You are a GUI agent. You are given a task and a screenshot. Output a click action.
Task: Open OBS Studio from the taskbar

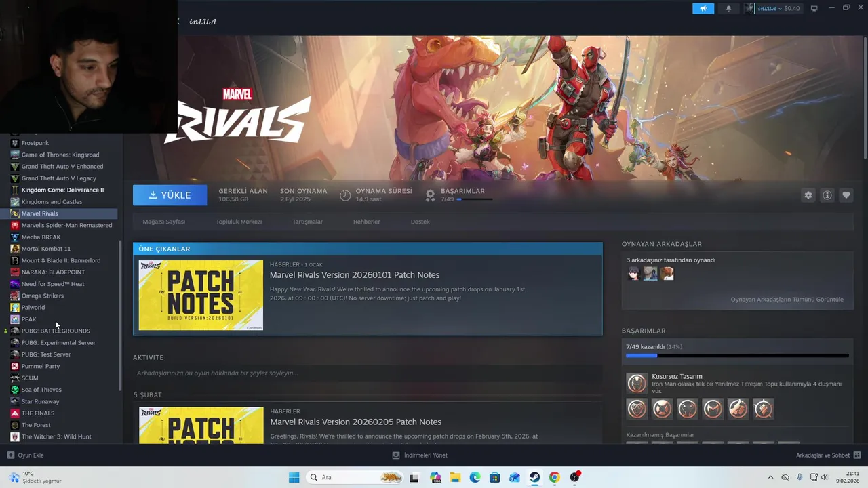click(575, 477)
